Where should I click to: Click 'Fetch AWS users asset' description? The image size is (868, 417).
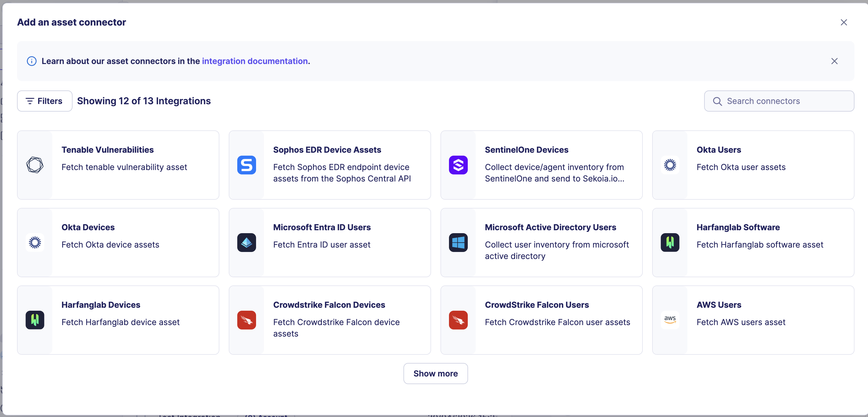[741, 322]
